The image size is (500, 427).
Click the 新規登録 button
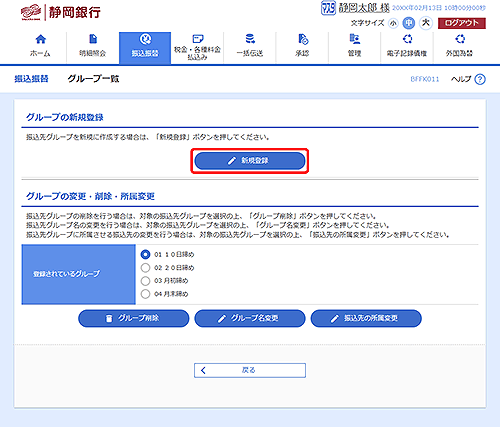(250, 161)
